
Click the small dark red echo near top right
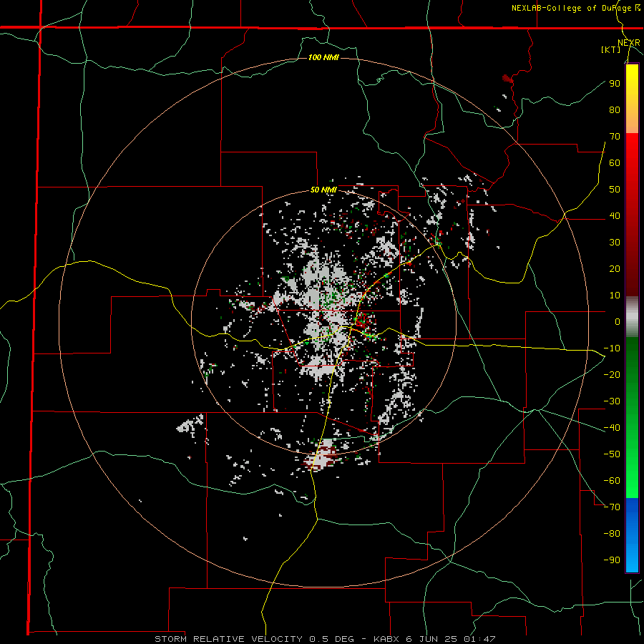pos(508,79)
